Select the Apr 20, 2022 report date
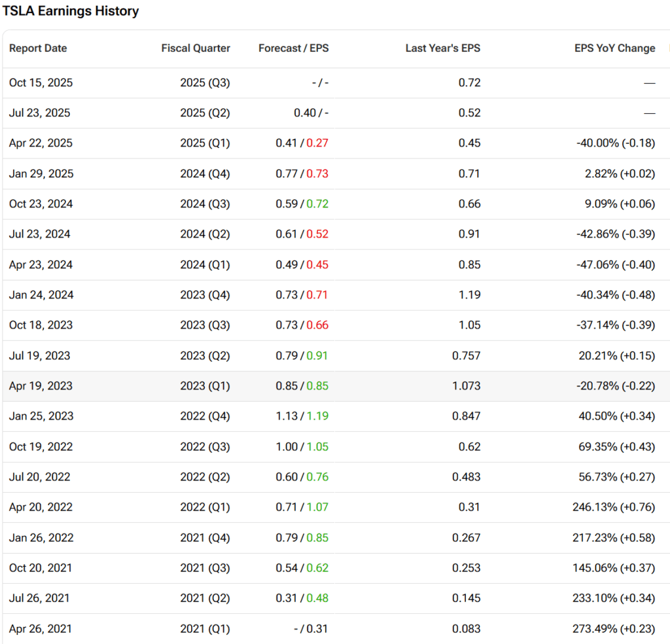 41,507
